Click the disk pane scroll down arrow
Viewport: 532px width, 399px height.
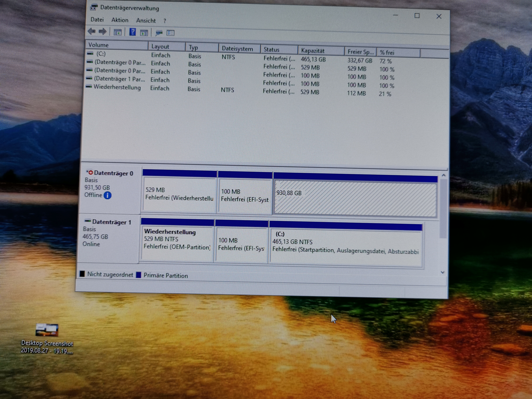442,272
